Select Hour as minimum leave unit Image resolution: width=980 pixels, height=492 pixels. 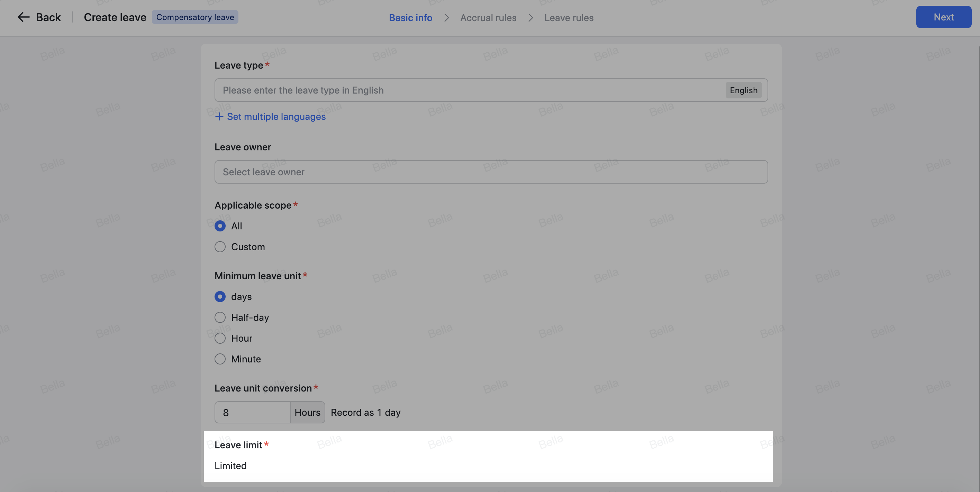(220, 338)
